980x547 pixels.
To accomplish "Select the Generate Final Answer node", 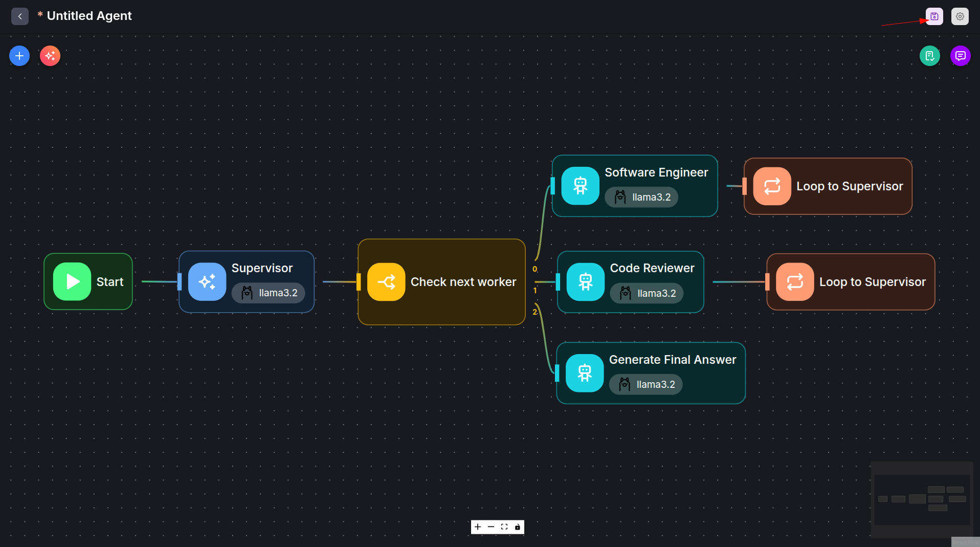I will tap(651, 373).
